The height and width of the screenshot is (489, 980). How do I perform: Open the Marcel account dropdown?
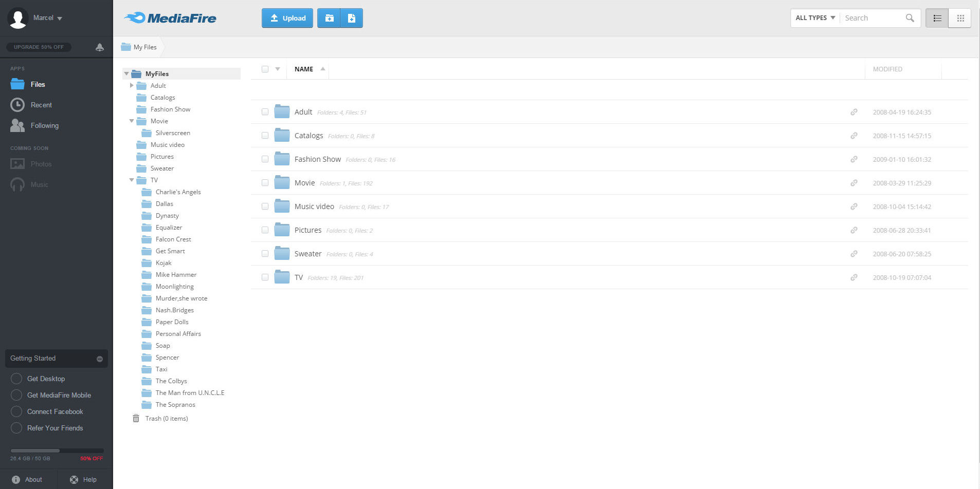pyautogui.click(x=48, y=18)
